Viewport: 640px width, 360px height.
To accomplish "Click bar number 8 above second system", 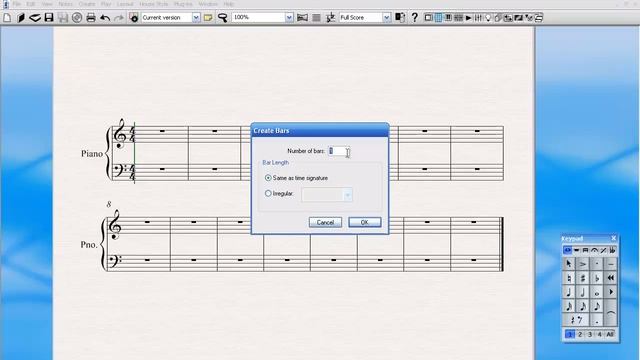I will point(109,204).
